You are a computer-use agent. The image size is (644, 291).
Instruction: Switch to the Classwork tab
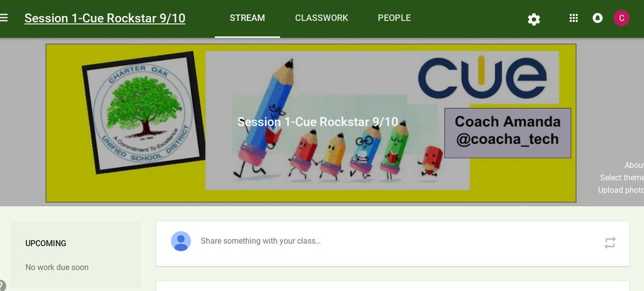tap(321, 18)
